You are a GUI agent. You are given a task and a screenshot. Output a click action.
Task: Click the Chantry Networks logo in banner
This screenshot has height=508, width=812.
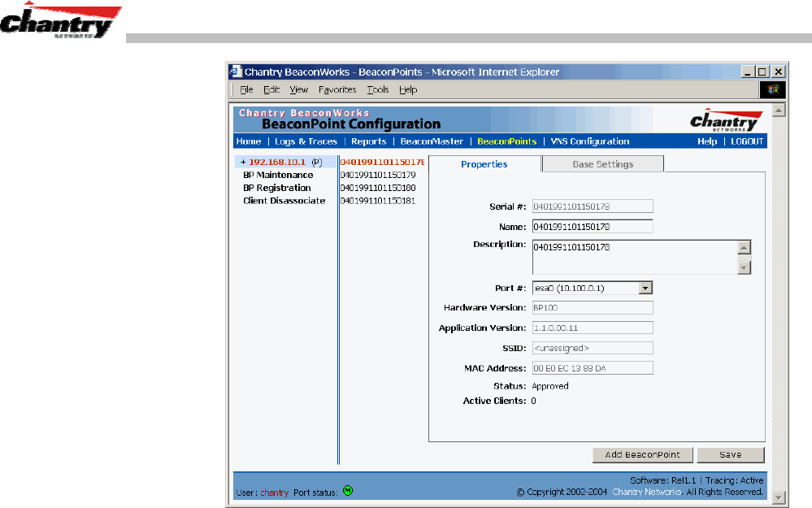coord(726,119)
